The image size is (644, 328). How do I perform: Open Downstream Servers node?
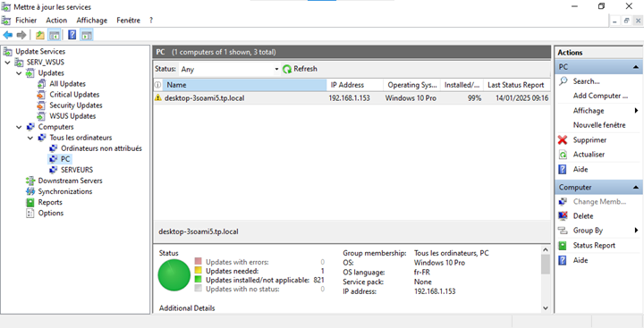71,181
